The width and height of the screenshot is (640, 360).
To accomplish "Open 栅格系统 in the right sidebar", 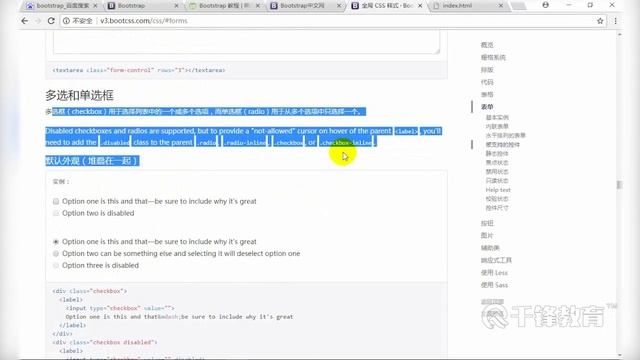I will coord(493,58).
